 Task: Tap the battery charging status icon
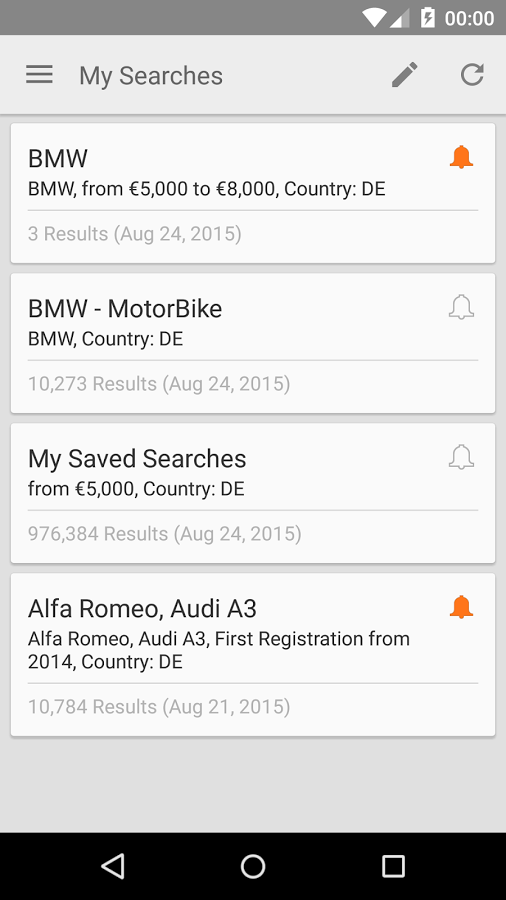(427, 18)
